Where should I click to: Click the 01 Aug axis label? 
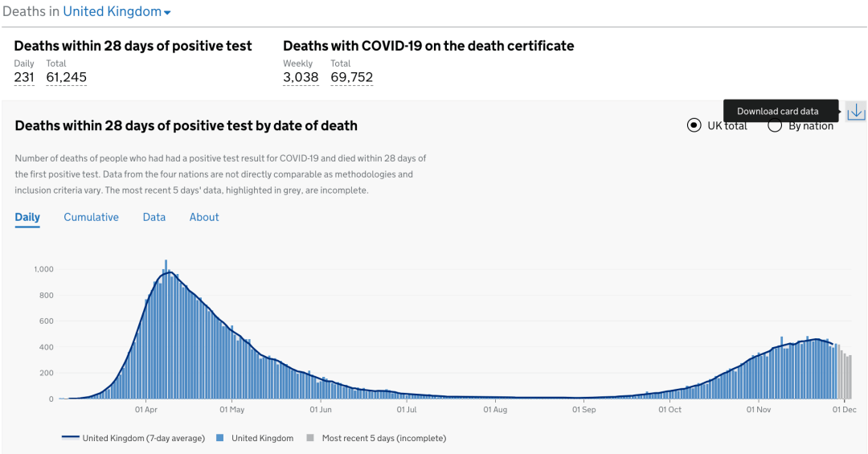(x=495, y=410)
